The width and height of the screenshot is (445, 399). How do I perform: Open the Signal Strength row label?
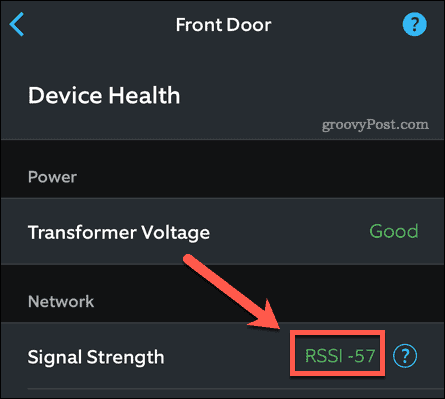click(96, 357)
